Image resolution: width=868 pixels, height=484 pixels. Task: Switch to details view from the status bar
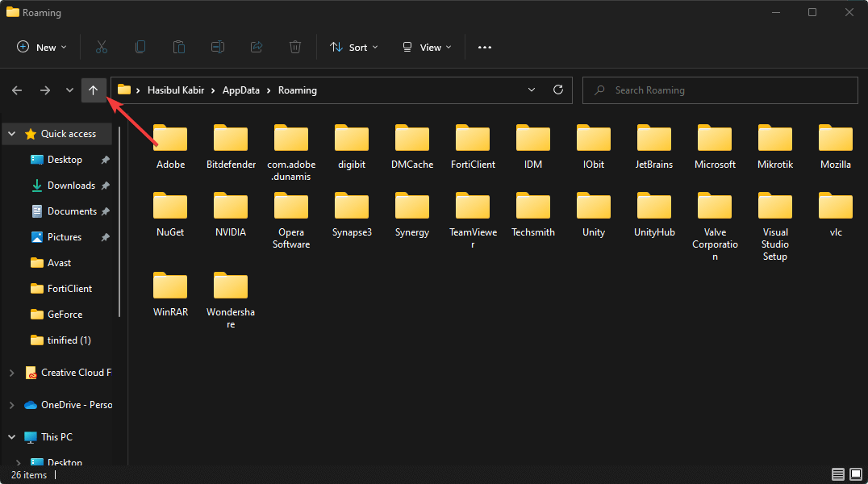(837, 474)
